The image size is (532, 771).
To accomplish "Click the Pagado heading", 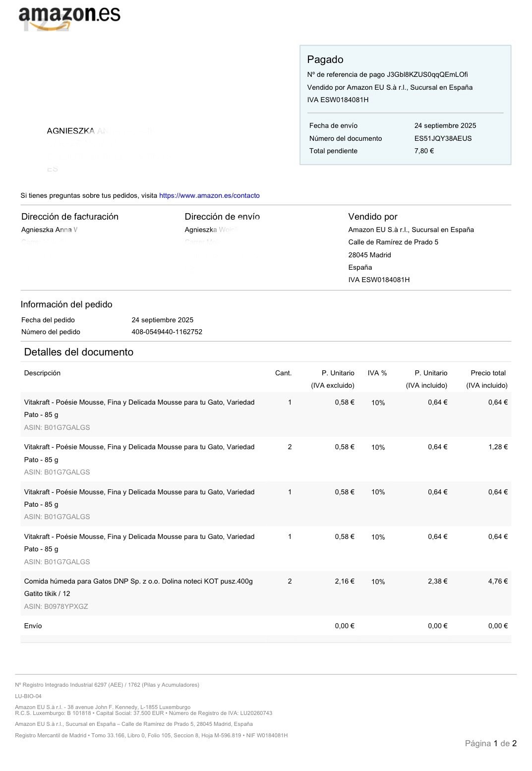I will [x=325, y=59].
